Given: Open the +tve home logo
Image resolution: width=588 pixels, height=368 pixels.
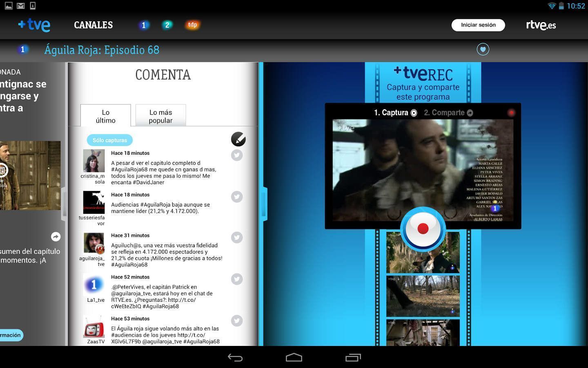Looking at the screenshot, I should point(34,25).
